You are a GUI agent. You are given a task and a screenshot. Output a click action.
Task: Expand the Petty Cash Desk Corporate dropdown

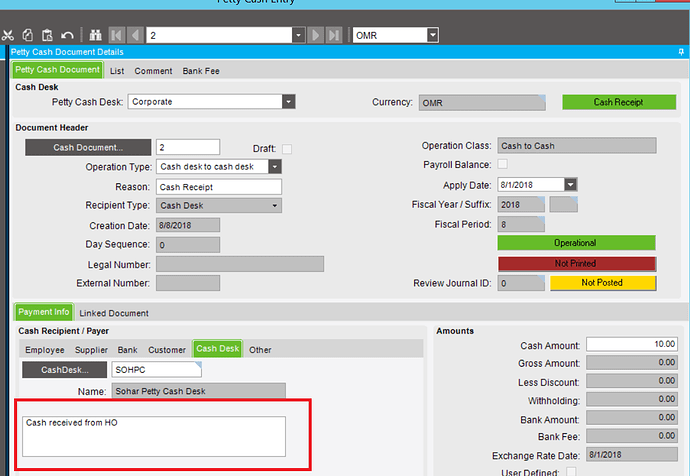289,102
